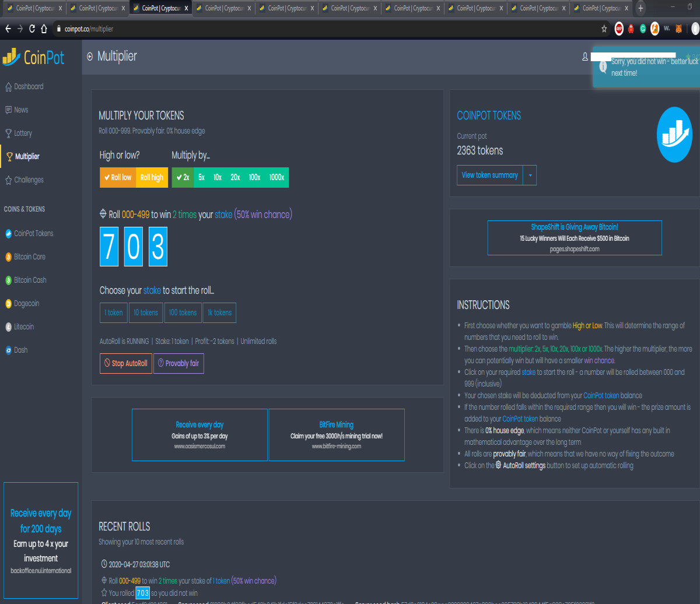Click the browser address bar

[x=327, y=29]
